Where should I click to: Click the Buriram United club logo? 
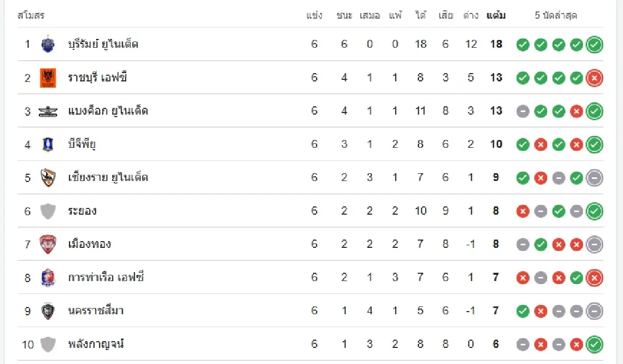[x=48, y=44]
